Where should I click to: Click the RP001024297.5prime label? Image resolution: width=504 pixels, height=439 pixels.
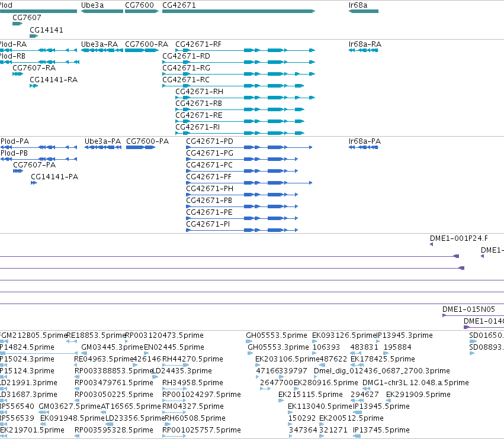(x=201, y=395)
